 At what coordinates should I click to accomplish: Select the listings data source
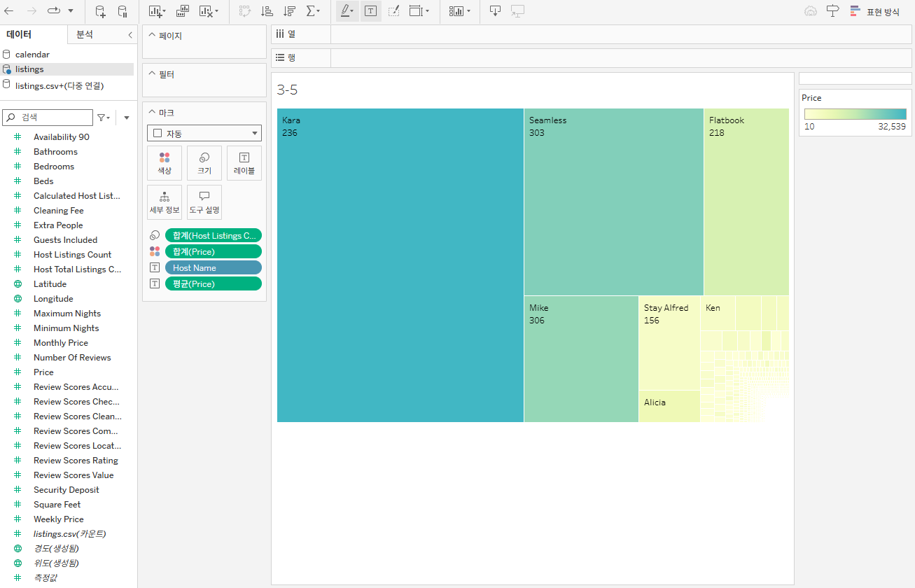(x=29, y=69)
